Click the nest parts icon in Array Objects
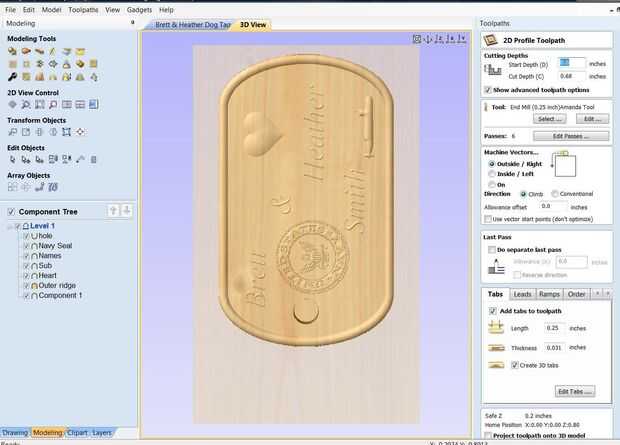Viewport: 620px width, 445px height. (53, 187)
